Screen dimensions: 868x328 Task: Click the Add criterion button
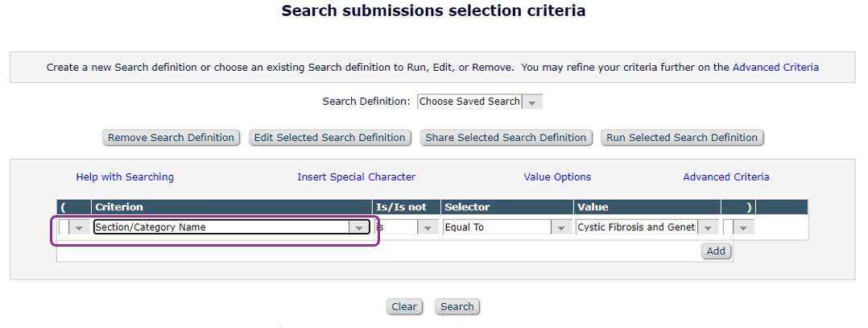point(716,251)
